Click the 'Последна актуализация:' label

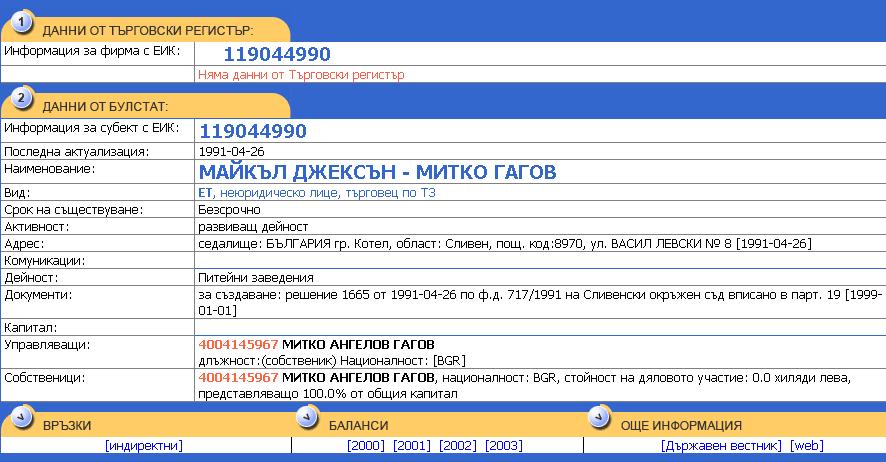tap(76, 151)
